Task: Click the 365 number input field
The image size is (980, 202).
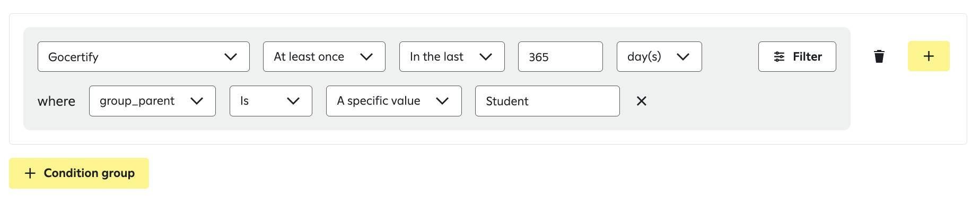Action: pos(561,57)
